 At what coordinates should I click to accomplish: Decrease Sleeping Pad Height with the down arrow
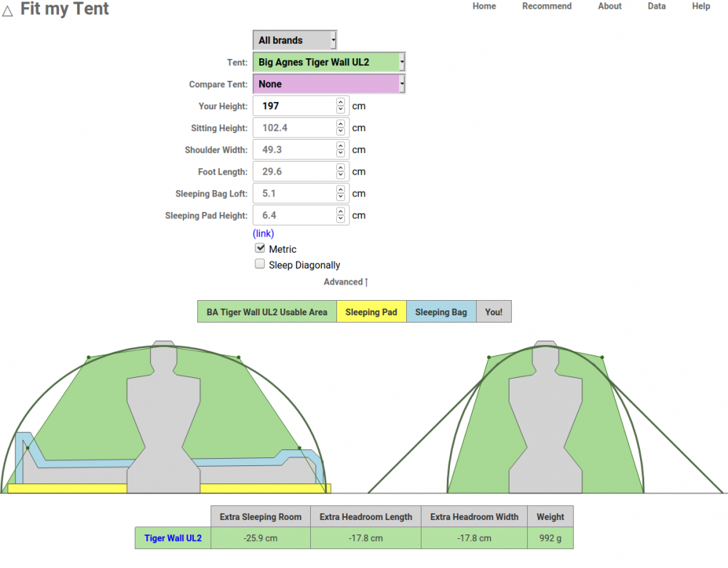[x=340, y=219]
